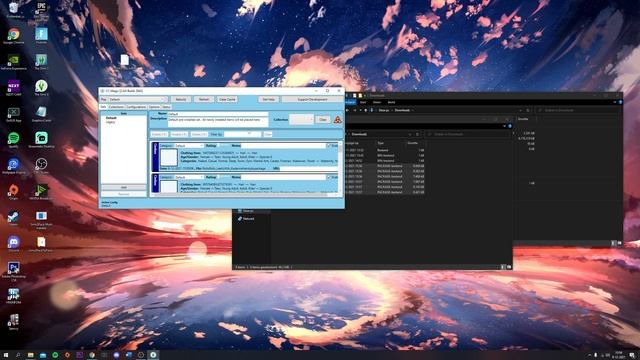
Task: Select the Legacy set in Sets list
Action: [x=110, y=122]
